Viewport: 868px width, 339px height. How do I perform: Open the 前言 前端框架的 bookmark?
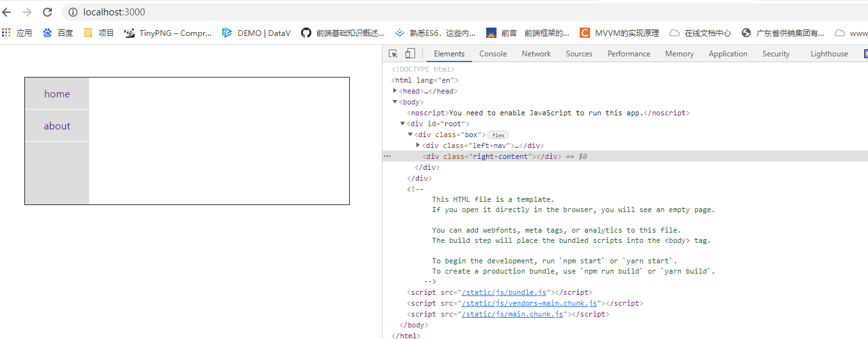point(528,33)
